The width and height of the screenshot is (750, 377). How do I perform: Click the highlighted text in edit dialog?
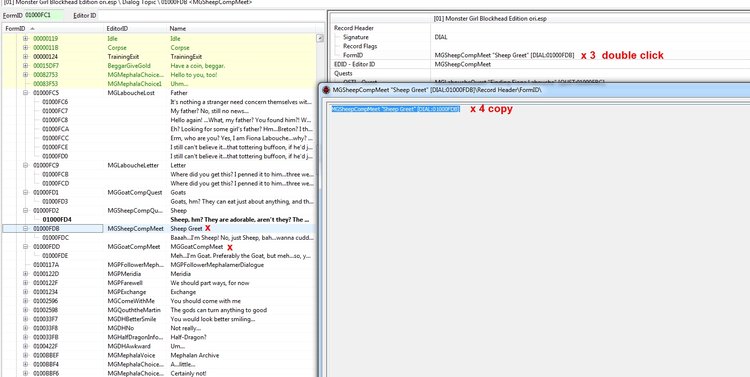click(396, 109)
